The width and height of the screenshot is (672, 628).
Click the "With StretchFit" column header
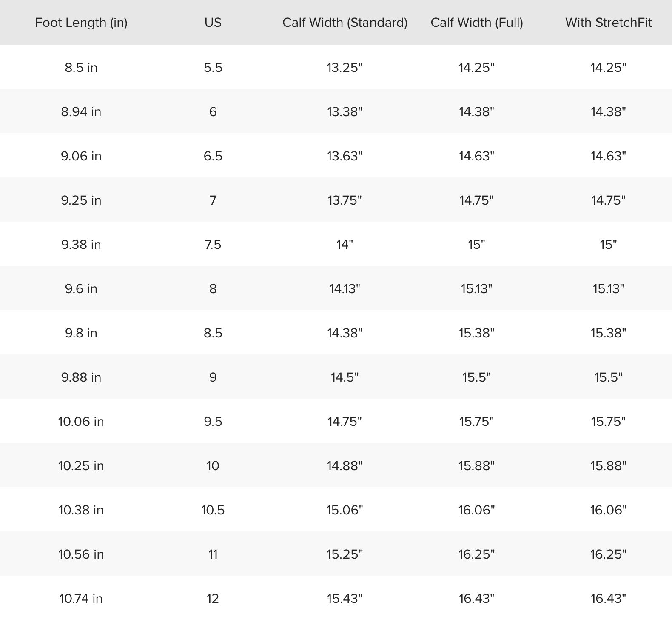[x=608, y=23]
